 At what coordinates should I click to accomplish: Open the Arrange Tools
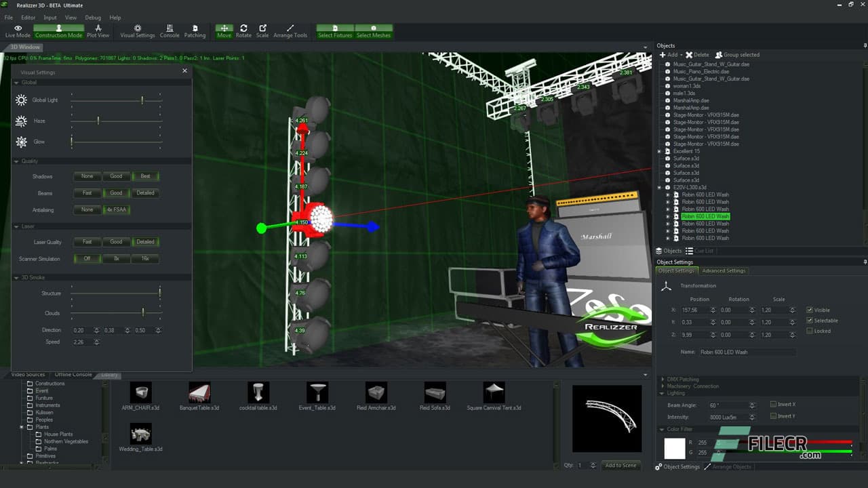coord(290,31)
